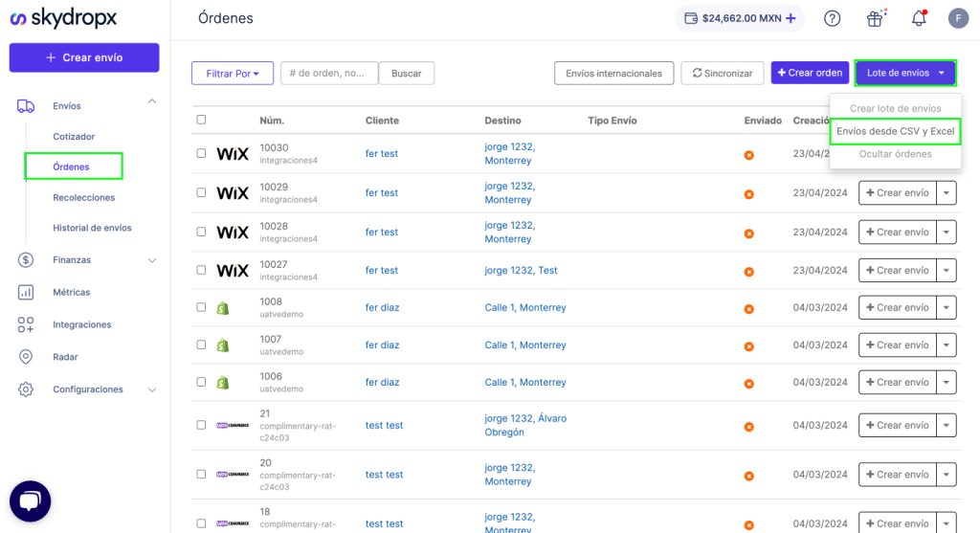
Task: Open the notifications bell icon
Action: pyautogui.click(x=919, y=18)
